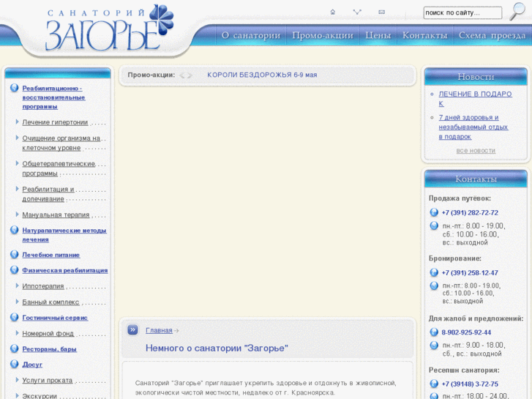Open 7 дней здоровья news link
Viewport: 532px width, 399px height.
point(473,127)
